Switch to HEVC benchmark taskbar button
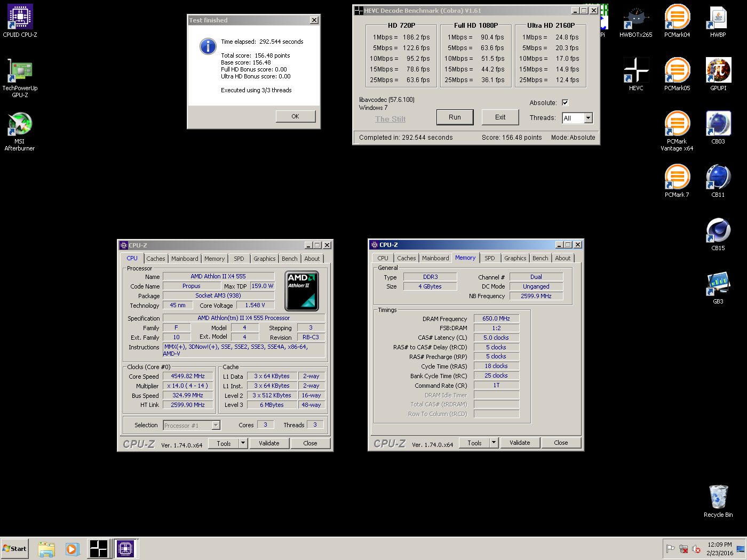 [x=99, y=549]
